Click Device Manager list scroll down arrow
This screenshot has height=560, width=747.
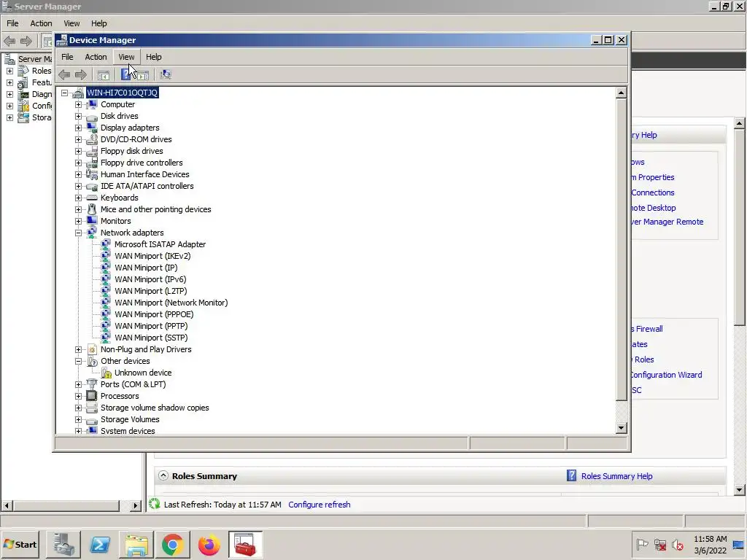[621, 427]
